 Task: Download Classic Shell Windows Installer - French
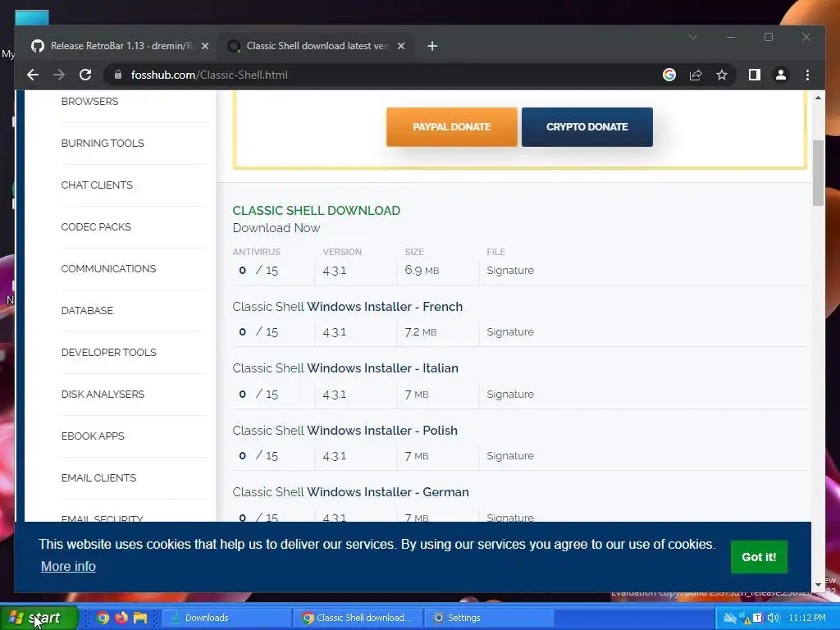pos(347,307)
